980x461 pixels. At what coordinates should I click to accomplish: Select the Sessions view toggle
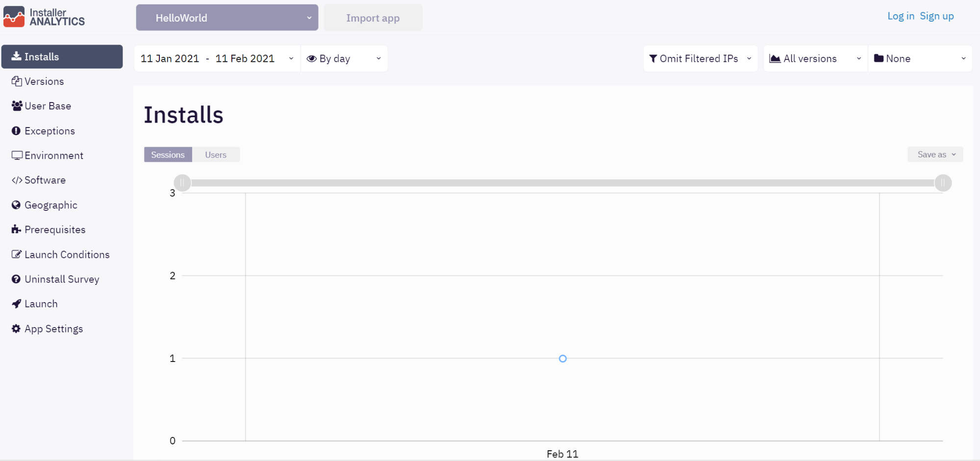(168, 154)
